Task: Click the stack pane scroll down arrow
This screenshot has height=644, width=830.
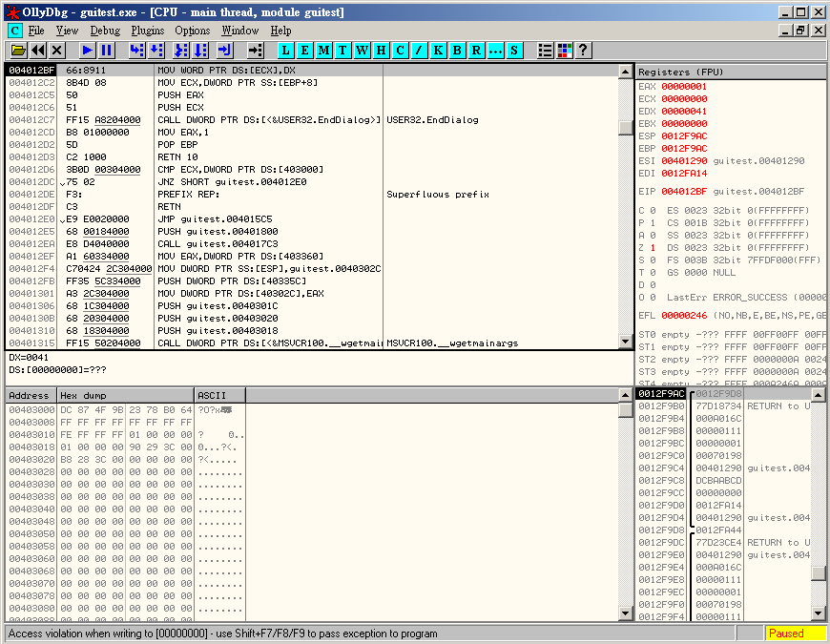Action: 819,612
